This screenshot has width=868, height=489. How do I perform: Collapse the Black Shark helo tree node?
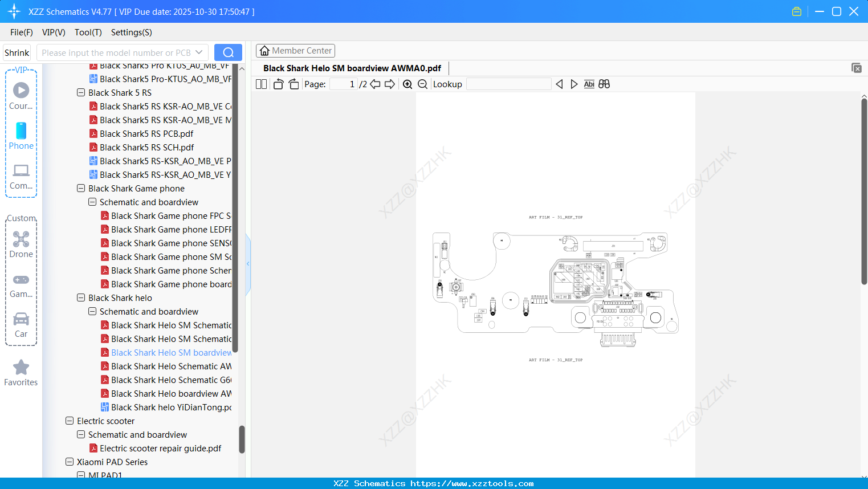[80, 298]
